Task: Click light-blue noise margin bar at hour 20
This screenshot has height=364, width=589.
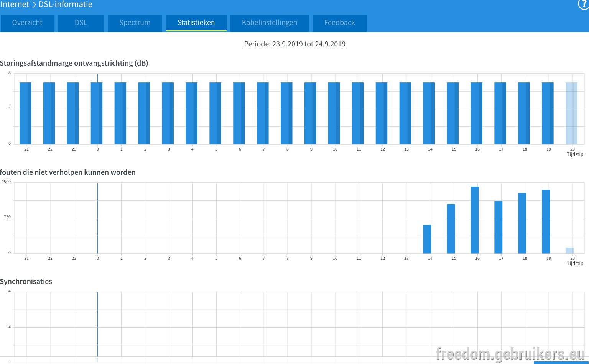Action: click(x=571, y=113)
